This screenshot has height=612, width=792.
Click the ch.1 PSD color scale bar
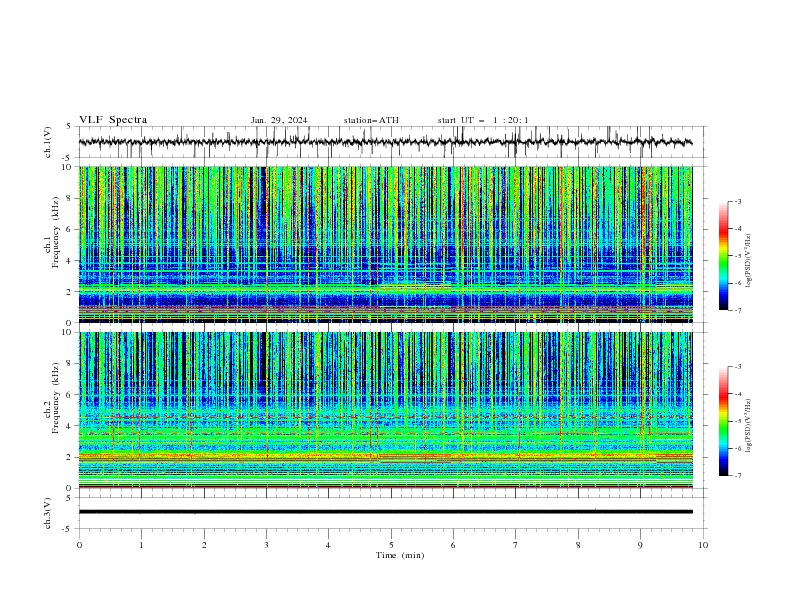point(723,256)
